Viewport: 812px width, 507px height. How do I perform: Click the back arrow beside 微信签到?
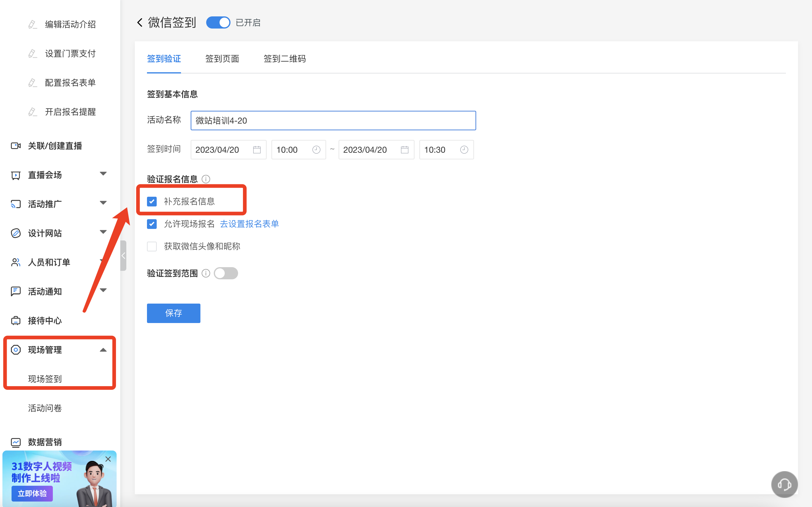click(140, 22)
